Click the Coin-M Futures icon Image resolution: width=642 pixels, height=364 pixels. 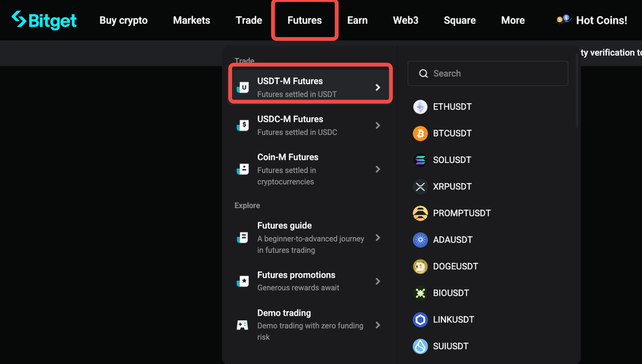pos(243,169)
